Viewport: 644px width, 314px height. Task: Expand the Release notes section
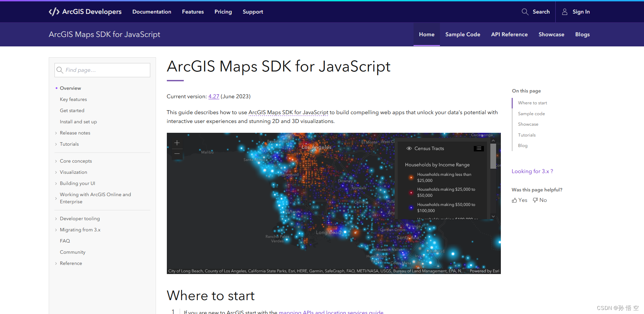(56, 133)
